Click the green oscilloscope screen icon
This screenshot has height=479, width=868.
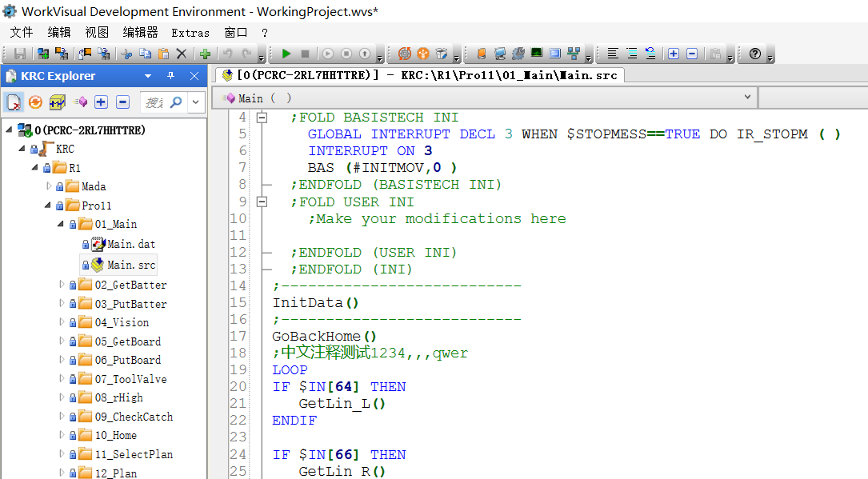(537, 53)
